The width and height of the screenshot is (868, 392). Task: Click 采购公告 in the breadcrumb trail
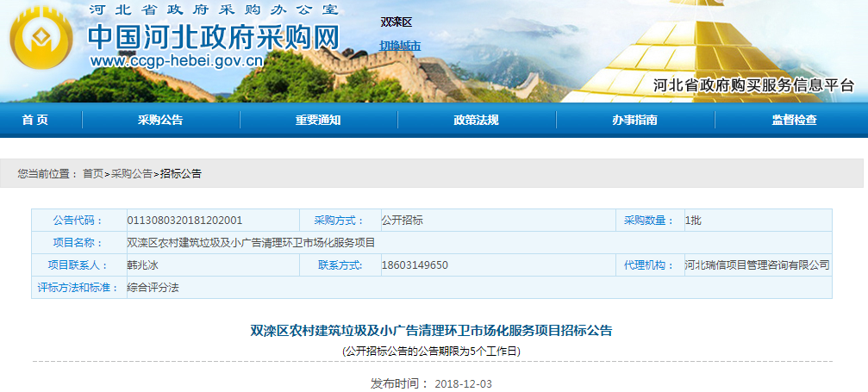point(132,173)
